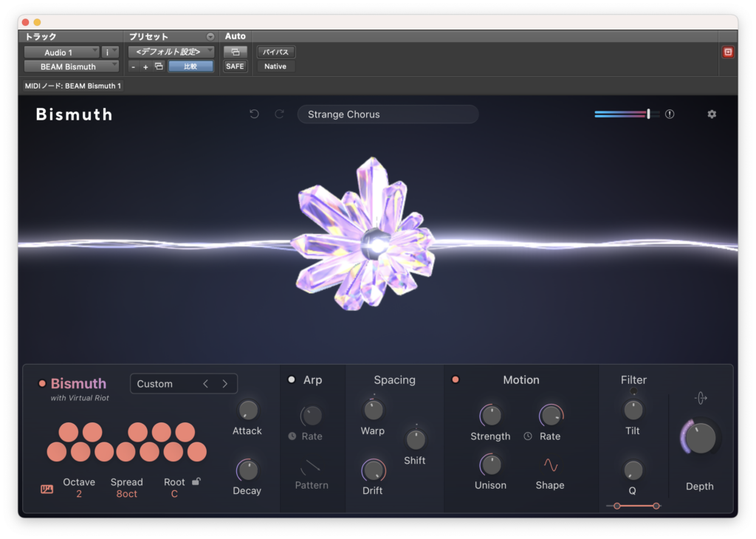
Task: Toggle the Root lock icon
Action: pyautogui.click(x=196, y=481)
